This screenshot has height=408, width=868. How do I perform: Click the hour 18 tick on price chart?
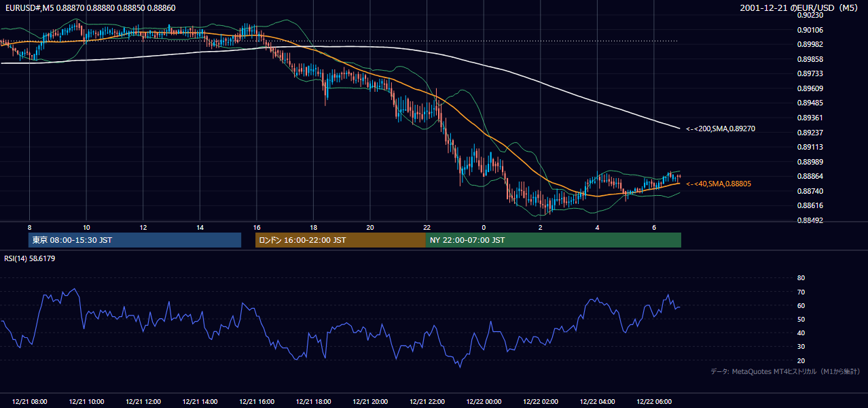pos(313,227)
